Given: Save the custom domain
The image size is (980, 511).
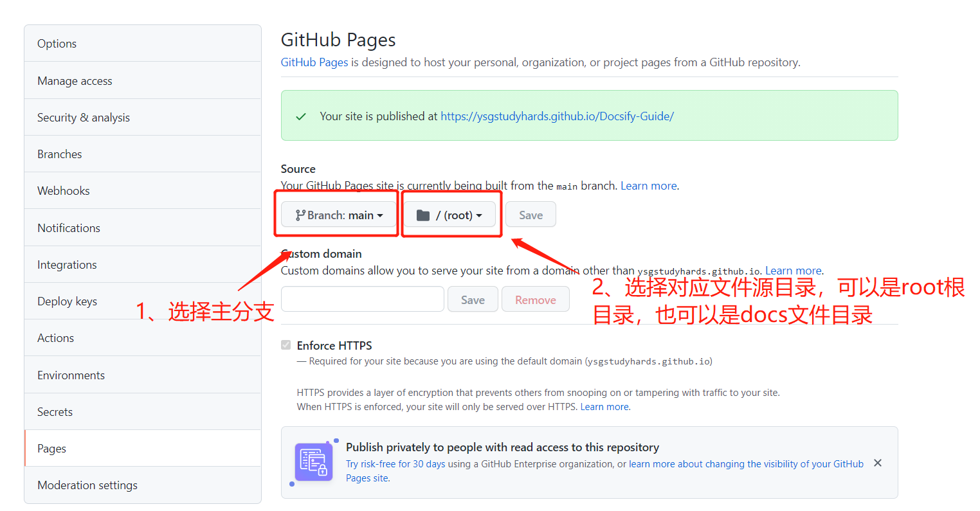Looking at the screenshot, I should click(473, 300).
